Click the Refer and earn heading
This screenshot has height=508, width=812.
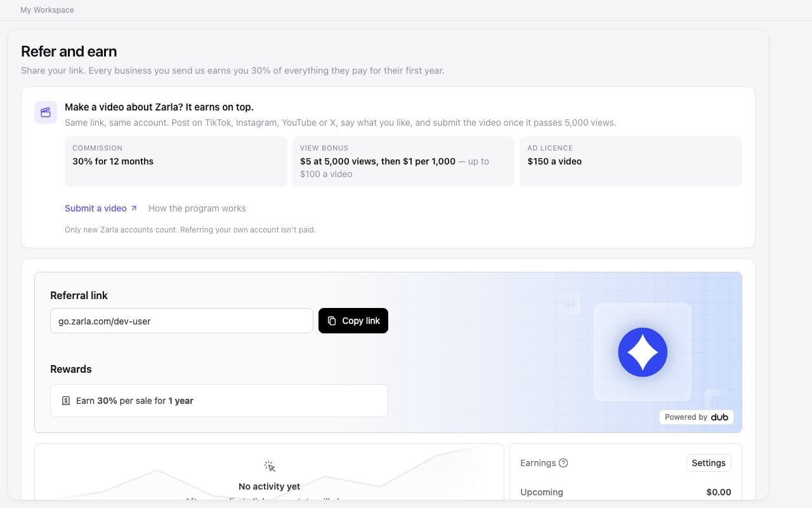tap(69, 51)
